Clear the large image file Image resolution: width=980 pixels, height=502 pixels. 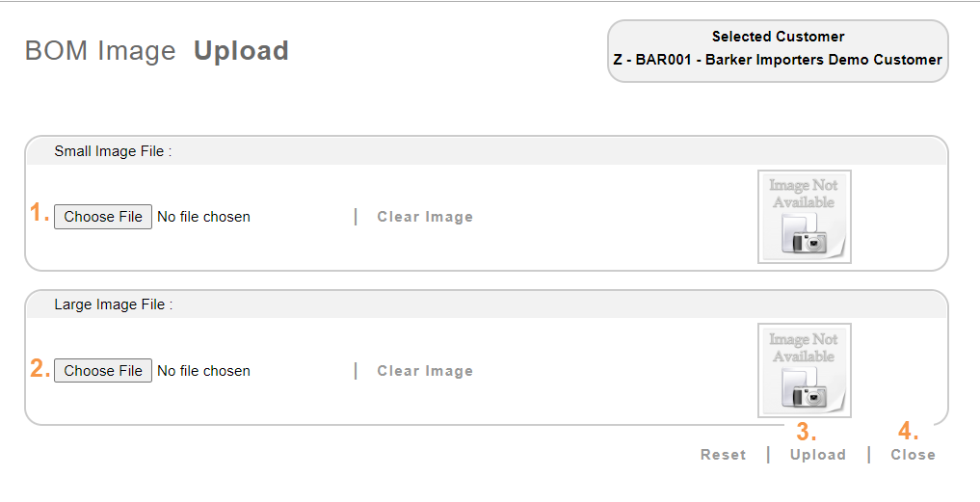[425, 371]
